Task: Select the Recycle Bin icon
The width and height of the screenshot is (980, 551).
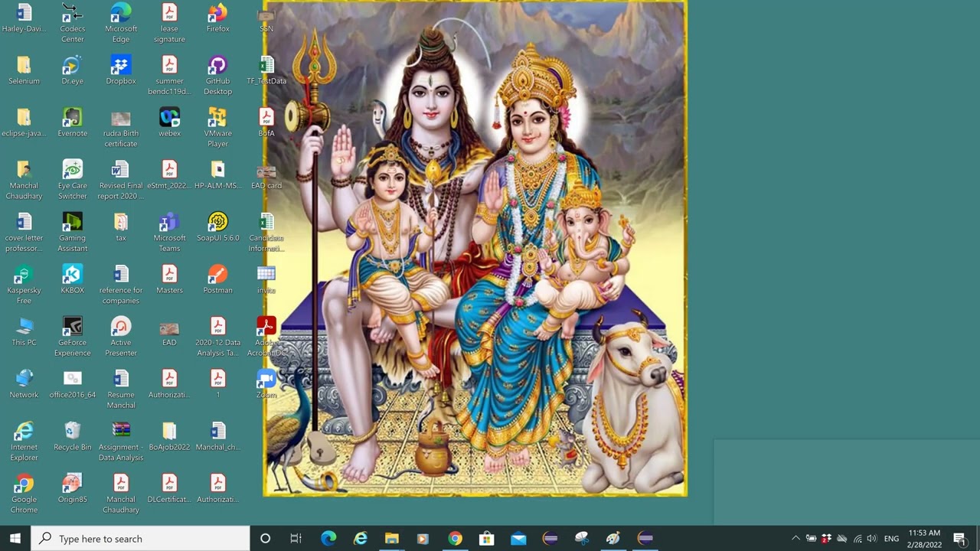Action: tap(73, 436)
